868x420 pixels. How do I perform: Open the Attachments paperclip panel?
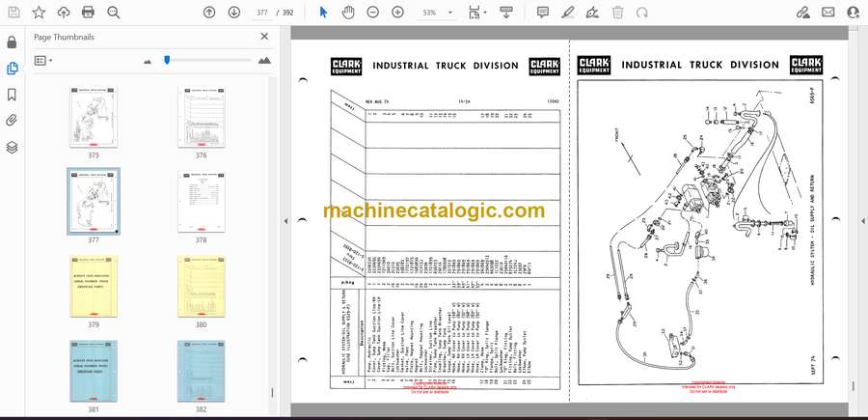[12, 121]
